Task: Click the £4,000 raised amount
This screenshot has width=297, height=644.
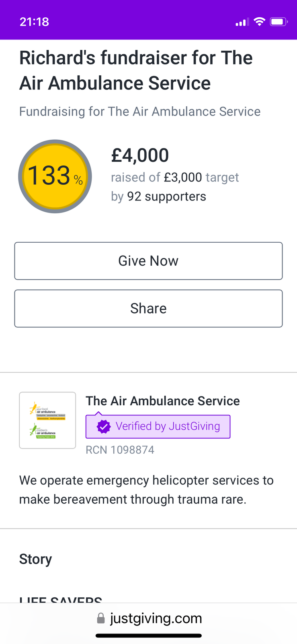Action: coord(140,155)
